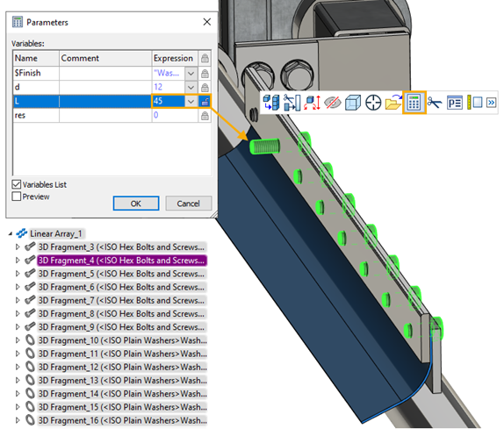
Task: Open the Variables calculator icon in toolbar
Action: [414, 103]
